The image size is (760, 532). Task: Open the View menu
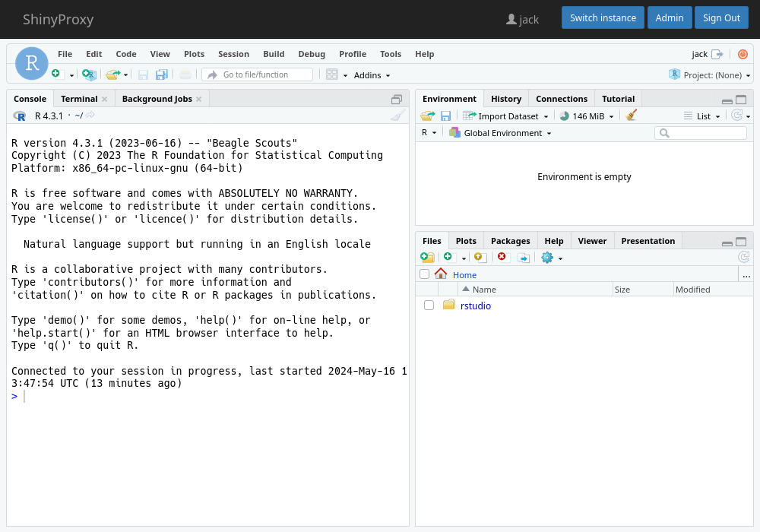click(x=160, y=54)
